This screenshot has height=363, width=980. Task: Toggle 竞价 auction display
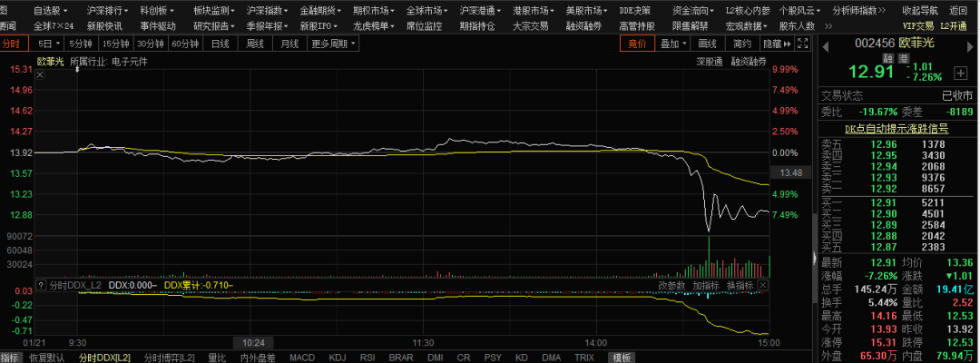click(637, 44)
